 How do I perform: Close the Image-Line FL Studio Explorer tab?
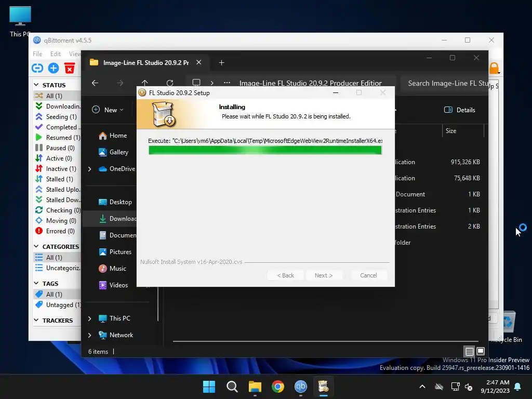pos(199,62)
